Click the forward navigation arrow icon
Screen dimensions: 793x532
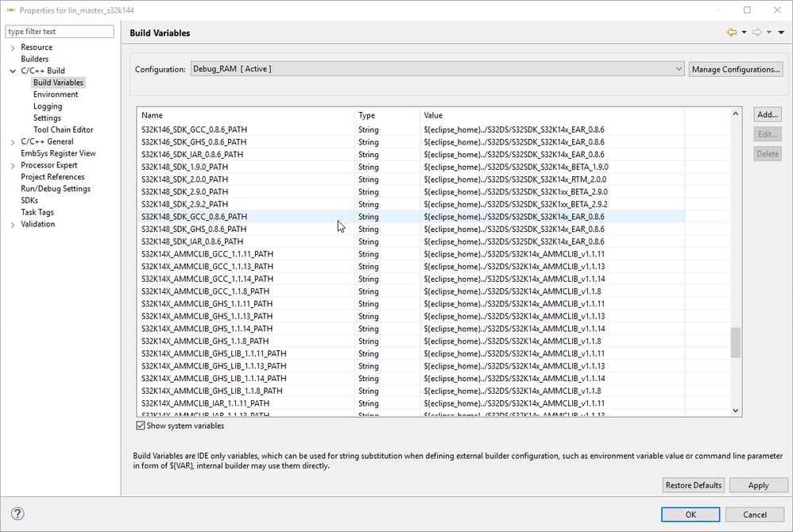pyautogui.click(x=756, y=33)
